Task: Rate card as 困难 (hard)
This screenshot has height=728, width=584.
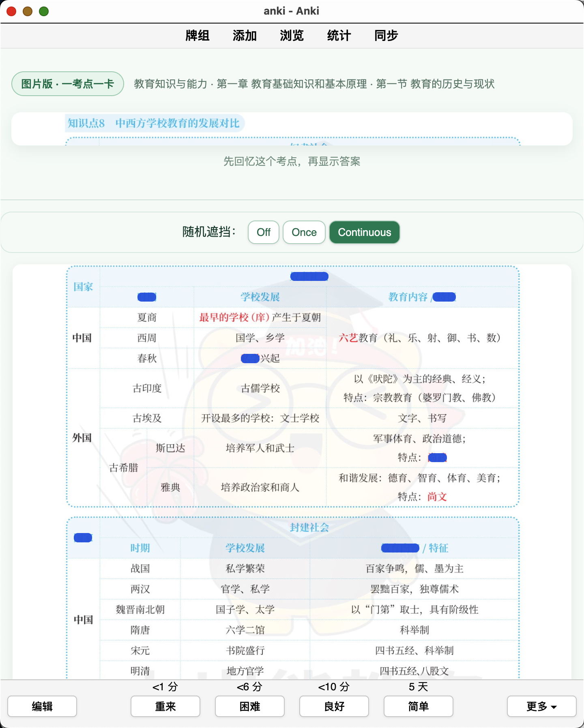Action: pyautogui.click(x=250, y=707)
